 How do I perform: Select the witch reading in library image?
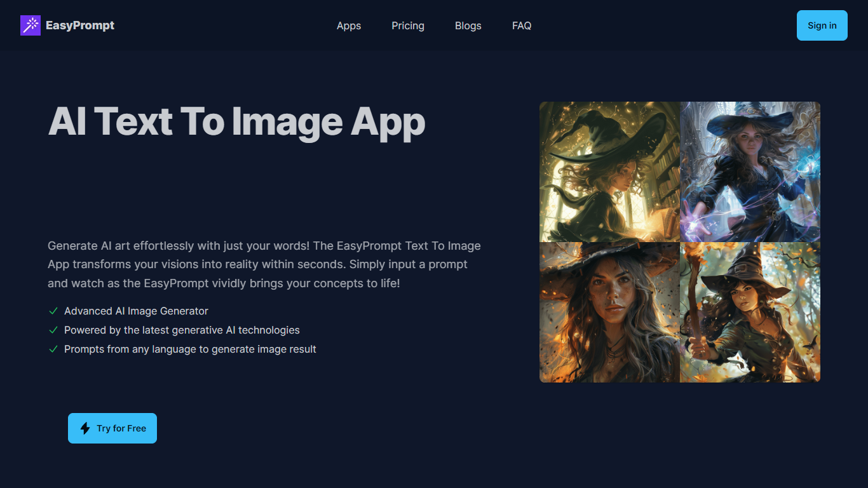609,172
